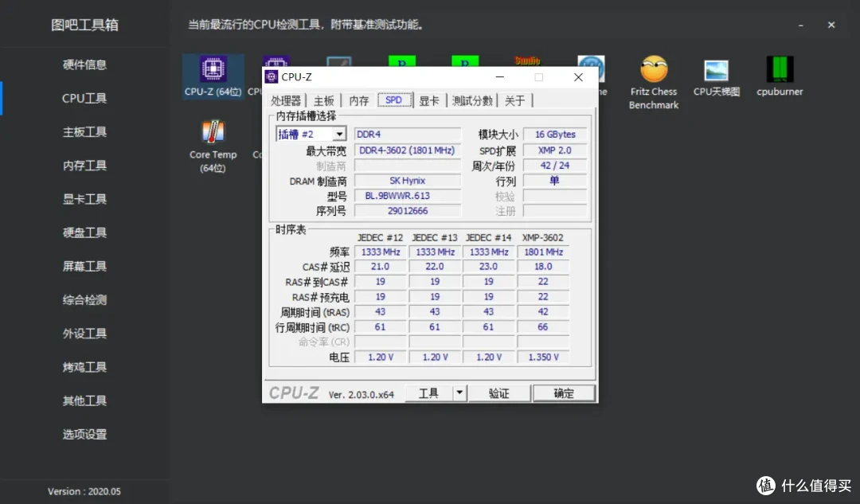Open the 关于 tab in CPU-Z
The width and height of the screenshot is (860, 504).
coord(514,100)
